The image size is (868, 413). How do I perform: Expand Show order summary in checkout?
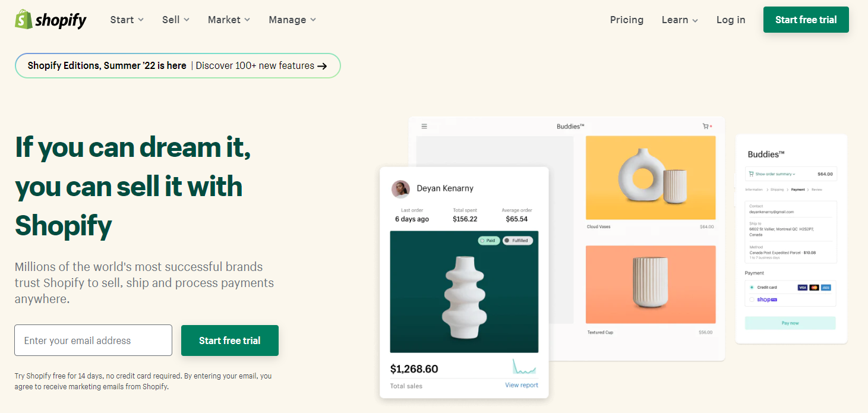[772, 174]
